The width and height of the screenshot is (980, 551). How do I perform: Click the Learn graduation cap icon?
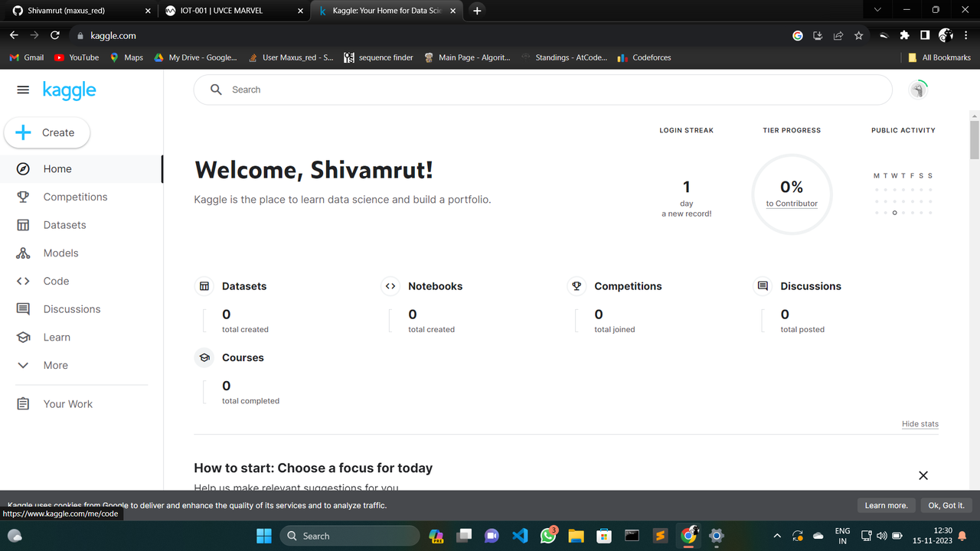click(23, 337)
